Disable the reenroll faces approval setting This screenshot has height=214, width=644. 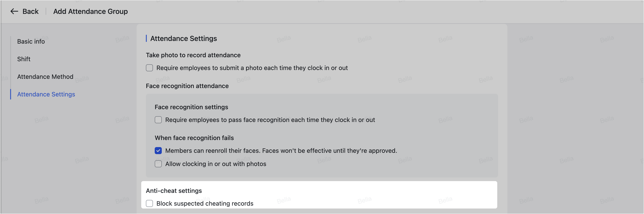[x=158, y=151]
